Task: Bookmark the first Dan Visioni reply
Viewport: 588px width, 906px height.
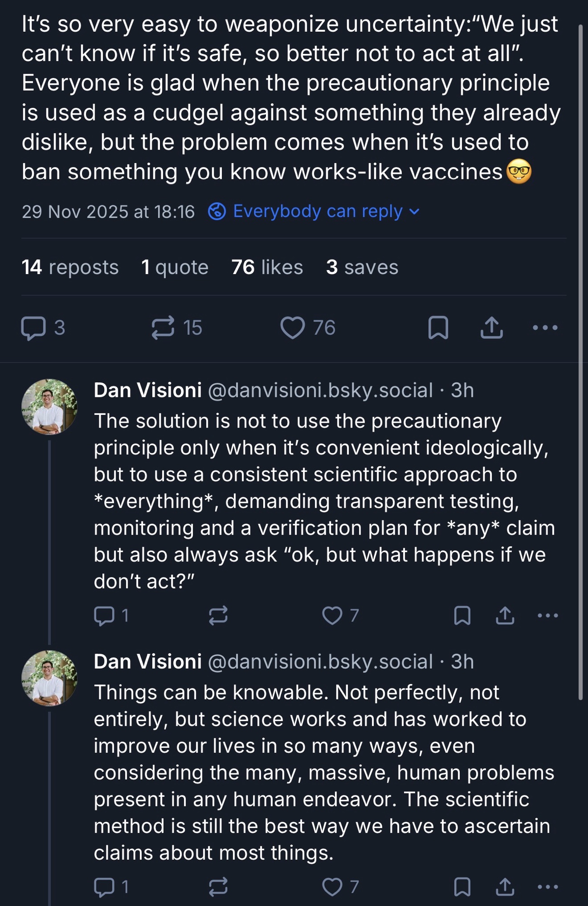Action: 462,616
